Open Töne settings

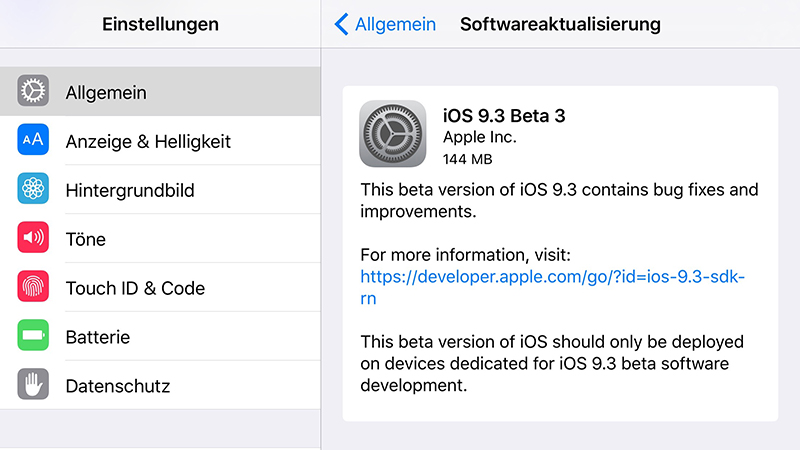tap(160, 238)
